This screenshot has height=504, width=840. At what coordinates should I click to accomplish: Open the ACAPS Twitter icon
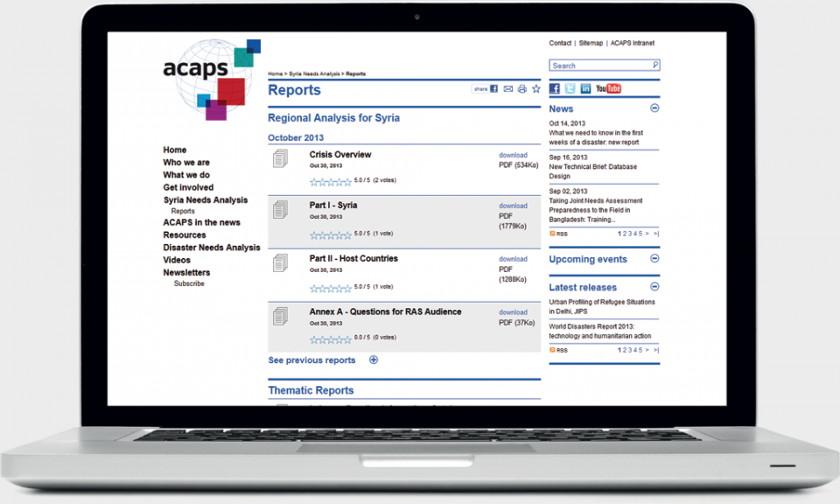[x=570, y=88]
